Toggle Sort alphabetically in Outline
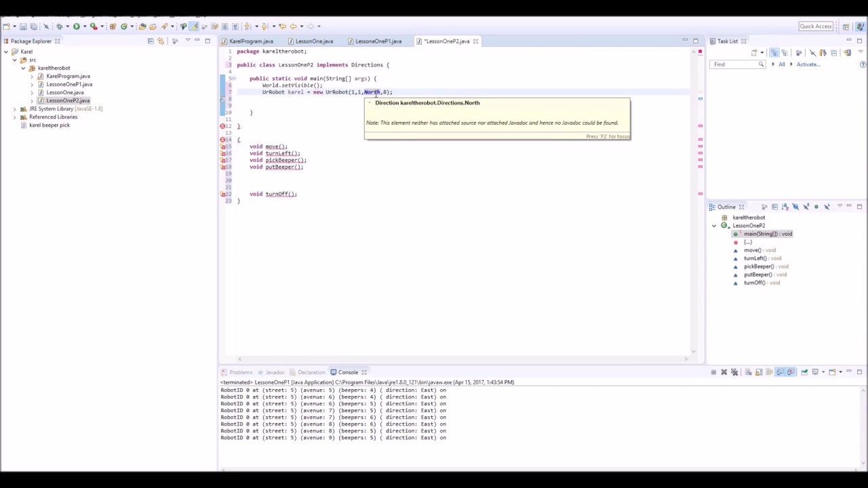The width and height of the screenshot is (868, 488). 785,207
